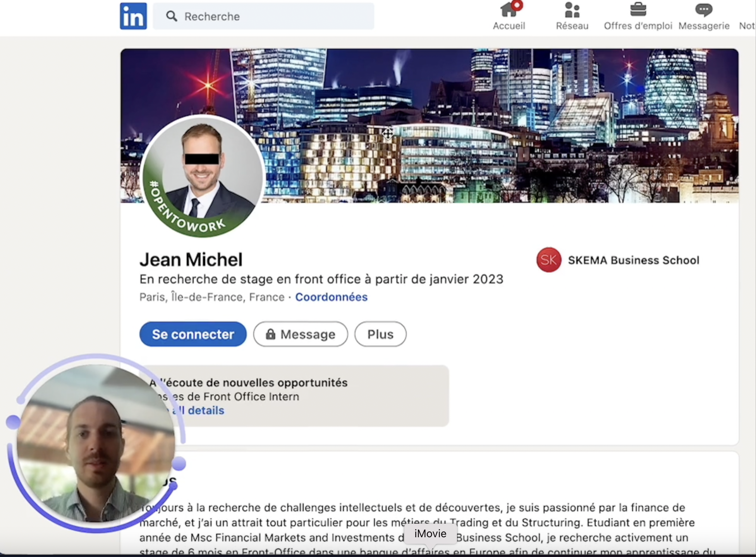Screen dimensions: 756x557
Task: Expand the Plus options menu
Action: (380, 334)
